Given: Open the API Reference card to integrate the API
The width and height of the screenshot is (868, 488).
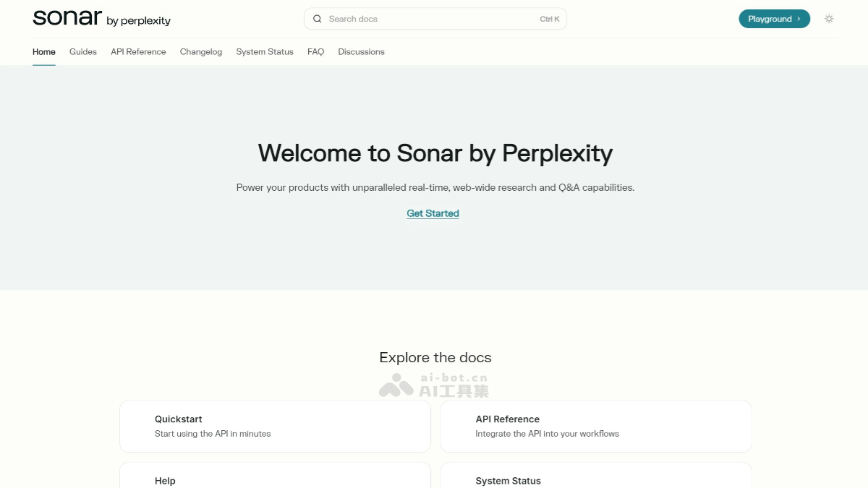Looking at the screenshot, I should [595, 426].
